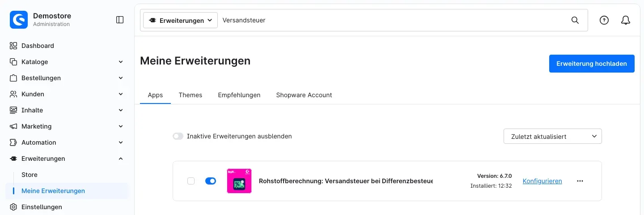Viewport: 644px width, 215px height.
Task: Open the Erweiterungen search scope dropdown
Action: (180, 20)
